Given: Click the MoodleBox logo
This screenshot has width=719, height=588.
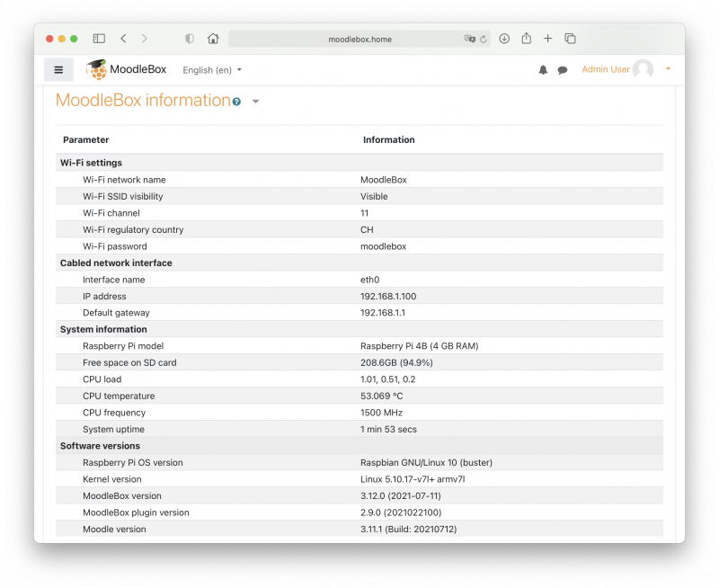Looking at the screenshot, I should point(97,69).
